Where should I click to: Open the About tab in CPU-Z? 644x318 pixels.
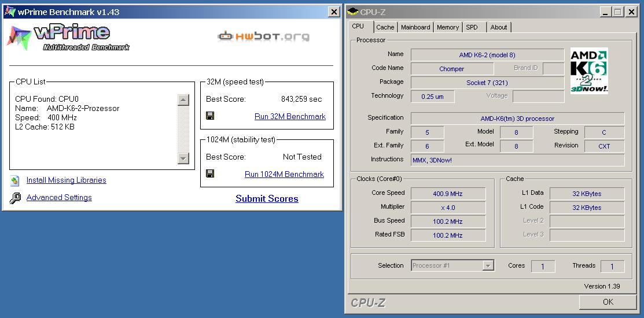point(499,27)
